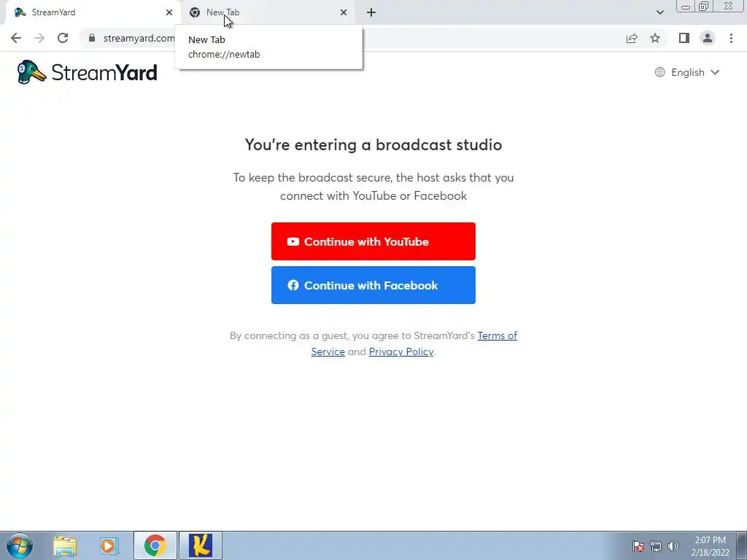Bookmark this page with the star
The image size is (747, 560).
coord(655,38)
